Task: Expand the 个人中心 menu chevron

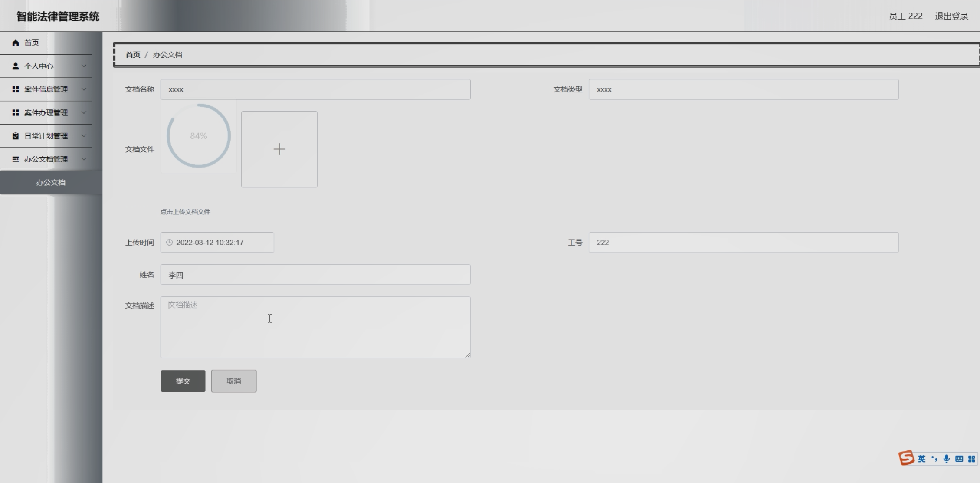Action: pyautogui.click(x=84, y=66)
